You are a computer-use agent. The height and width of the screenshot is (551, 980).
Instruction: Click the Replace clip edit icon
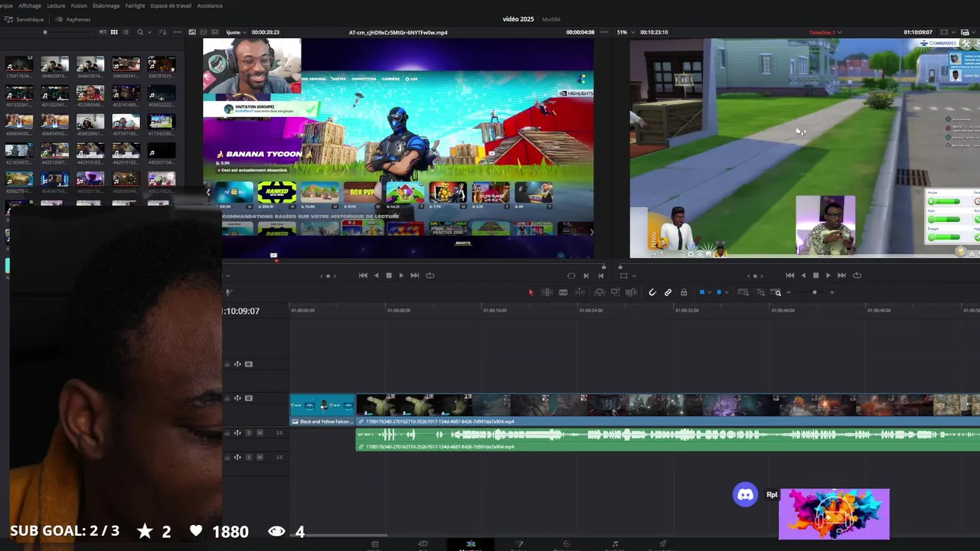(631, 292)
